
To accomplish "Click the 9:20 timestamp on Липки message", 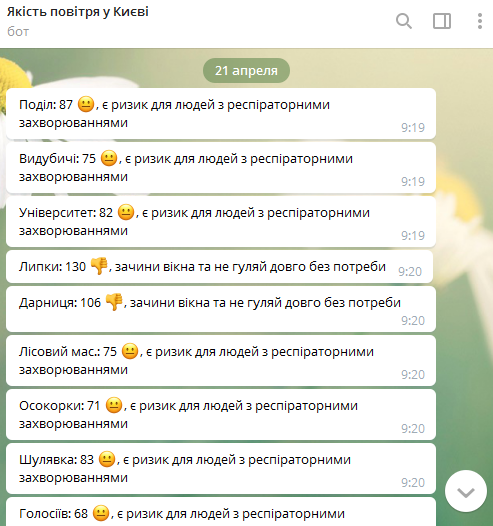I will click(x=410, y=271).
